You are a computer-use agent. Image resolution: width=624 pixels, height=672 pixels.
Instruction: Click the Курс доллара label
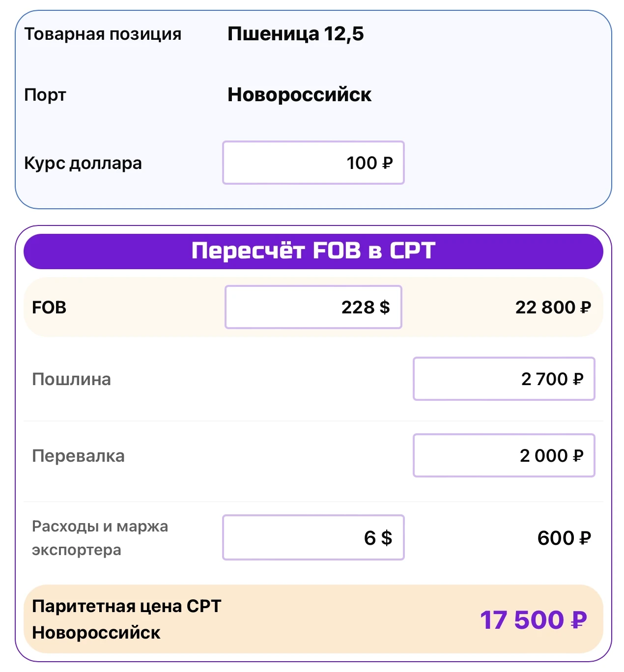click(83, 163)
